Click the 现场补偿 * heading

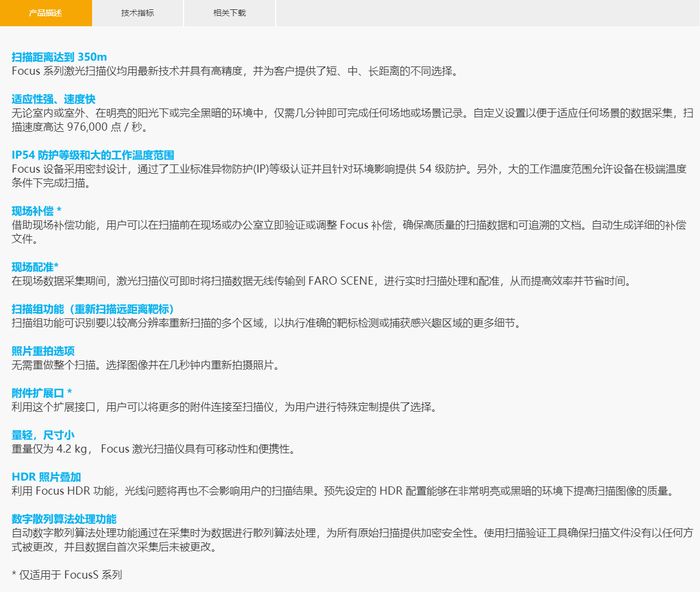coord(37,211)
